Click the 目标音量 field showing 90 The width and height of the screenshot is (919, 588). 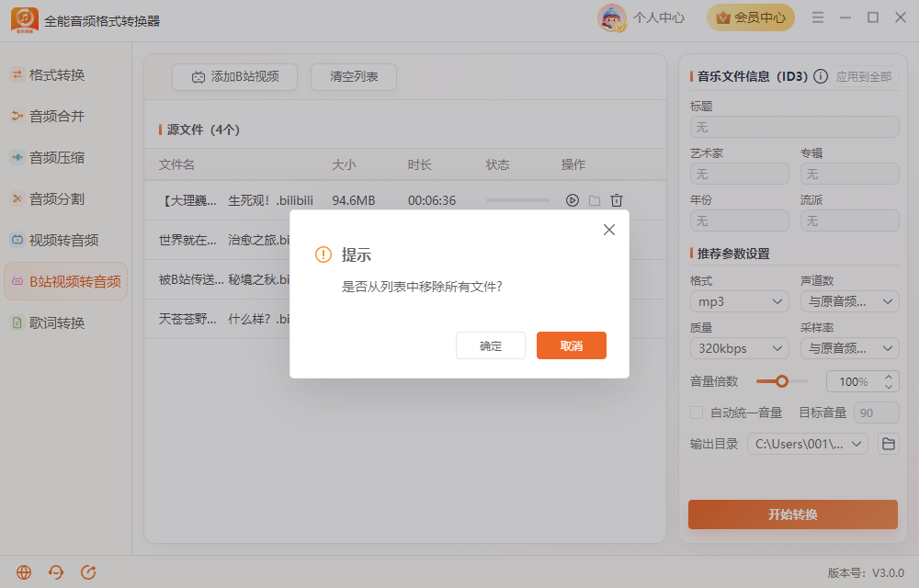(x=876, y=413)
